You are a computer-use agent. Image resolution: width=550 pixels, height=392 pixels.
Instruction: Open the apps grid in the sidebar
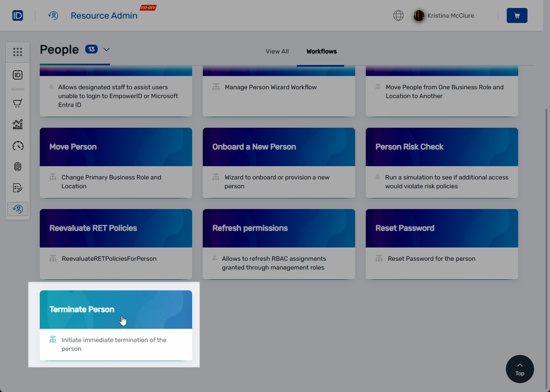tap(18, 52)
